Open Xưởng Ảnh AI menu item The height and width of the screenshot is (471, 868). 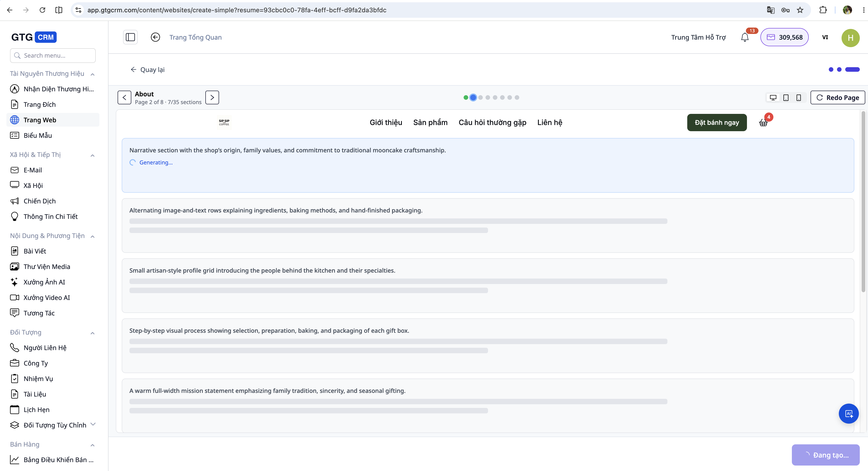(x=53, y=282)
